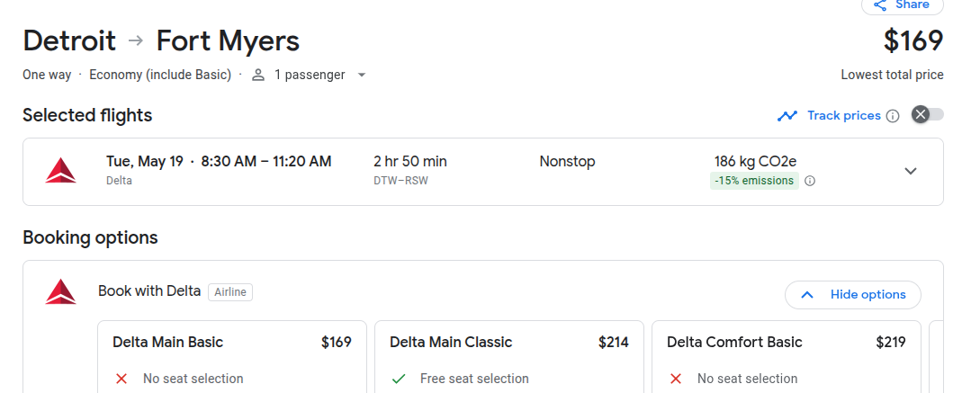Click the Airline tag next to Delta

pyautogui.click(x=230, y=291)
